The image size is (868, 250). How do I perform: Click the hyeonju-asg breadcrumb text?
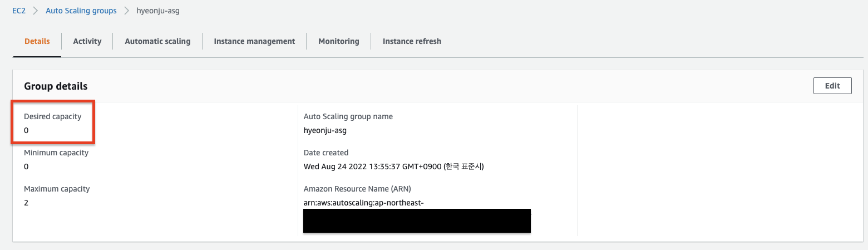pos(158,11)
